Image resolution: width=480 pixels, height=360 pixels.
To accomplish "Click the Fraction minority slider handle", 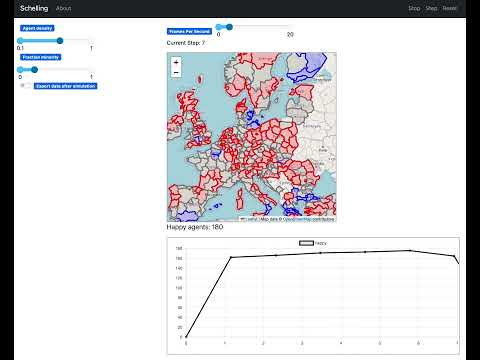I will click(34, 70).
